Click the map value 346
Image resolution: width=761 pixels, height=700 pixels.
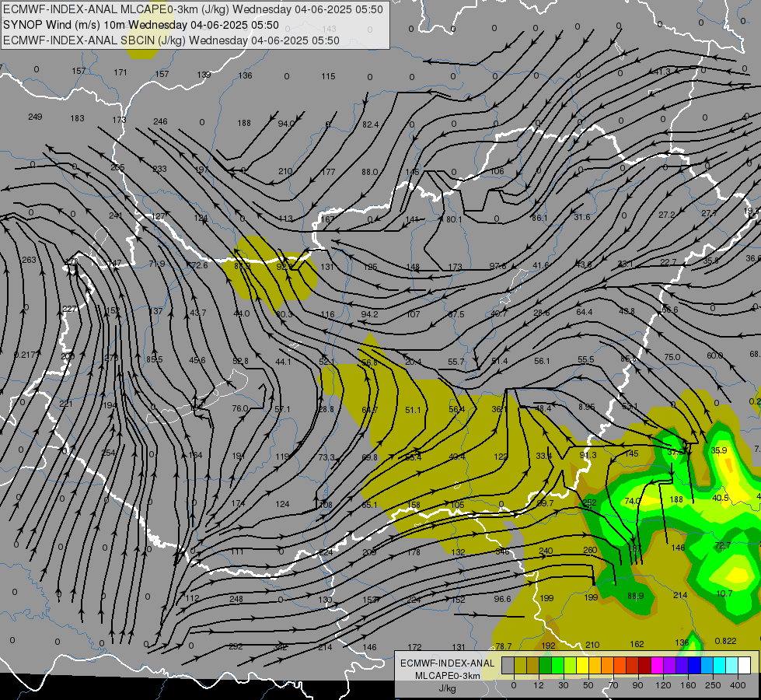pyautogui.click(x=502, y=551)
